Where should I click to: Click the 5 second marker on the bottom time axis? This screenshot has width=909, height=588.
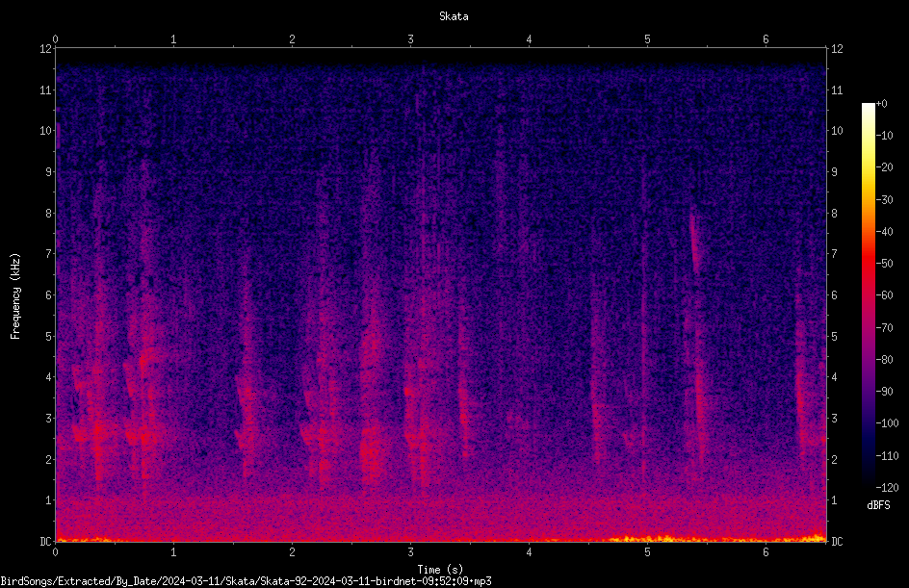pos(647,552)
